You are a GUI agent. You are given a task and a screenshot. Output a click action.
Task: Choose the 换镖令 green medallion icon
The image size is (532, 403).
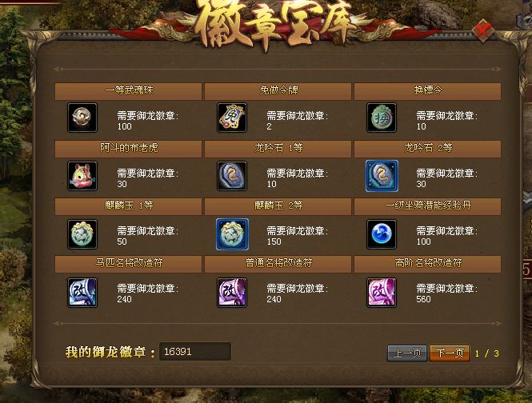(x=382, y=118)
